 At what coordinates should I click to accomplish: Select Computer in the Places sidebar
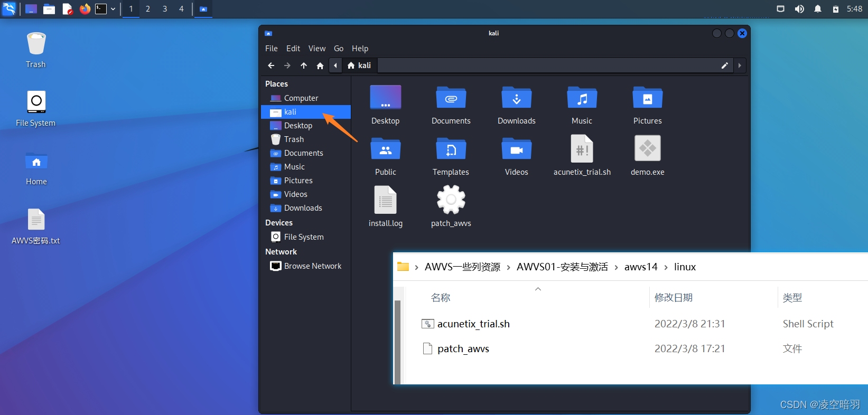pos(306,98)
